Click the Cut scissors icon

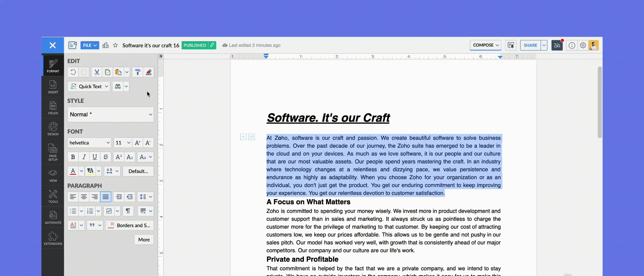point(97,72)
